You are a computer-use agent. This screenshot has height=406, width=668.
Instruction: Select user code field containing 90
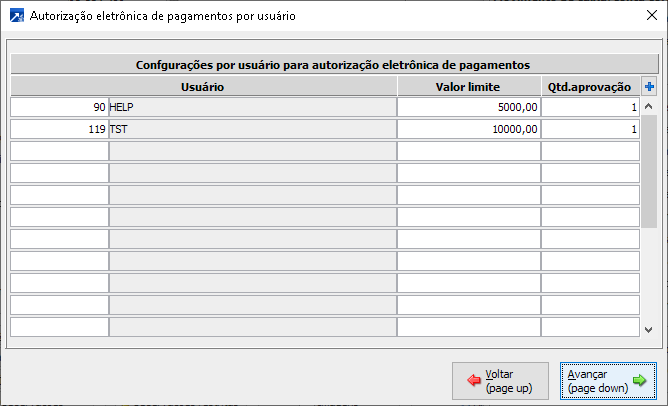(x=60, y=107)
